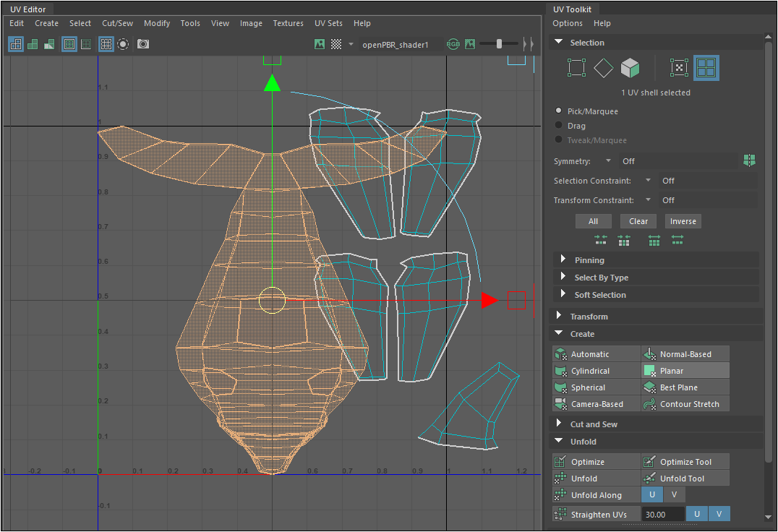The image size is (778, 532).
Task: Expand the Pinning section
Action: click(x=589, y=260)
